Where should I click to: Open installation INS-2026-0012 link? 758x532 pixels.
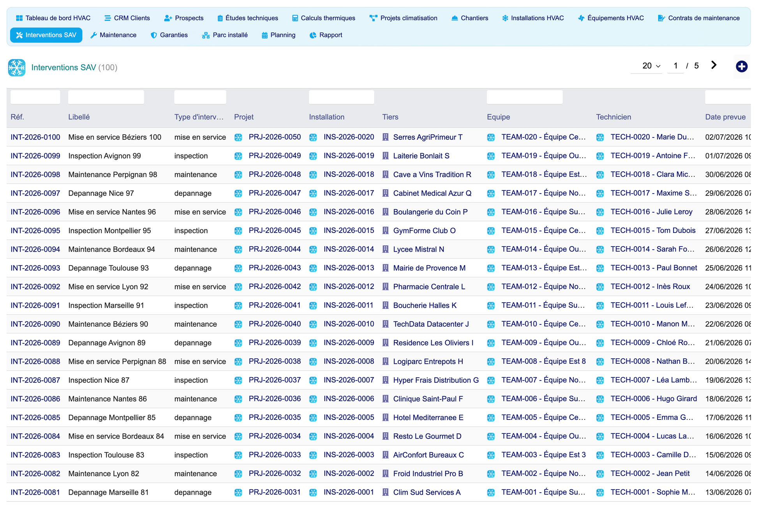click(x=349, y=287)
